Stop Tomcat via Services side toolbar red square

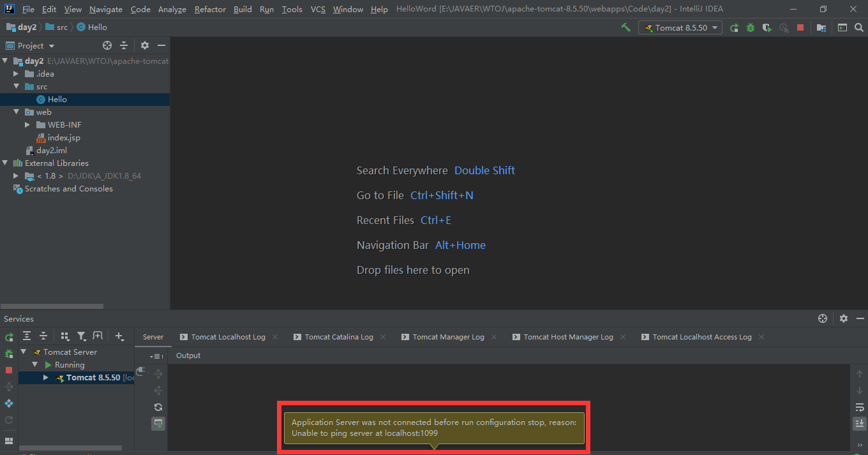tap(9, 370)
